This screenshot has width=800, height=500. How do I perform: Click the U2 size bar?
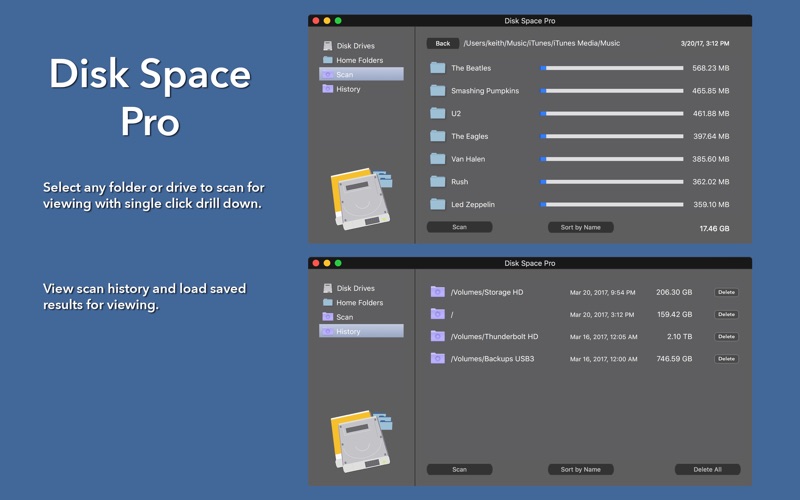(x=612, y=113)
